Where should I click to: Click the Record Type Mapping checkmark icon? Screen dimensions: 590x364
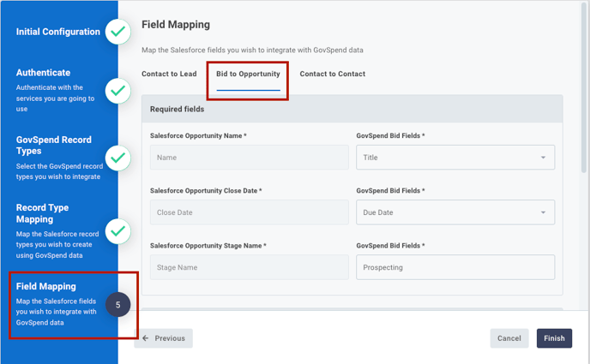117,231
